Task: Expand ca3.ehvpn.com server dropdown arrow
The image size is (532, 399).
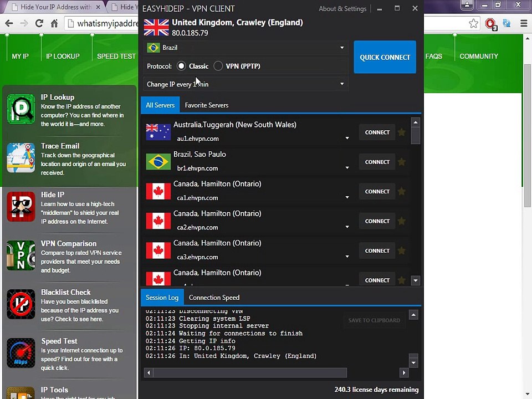Action: coord(347,257)
